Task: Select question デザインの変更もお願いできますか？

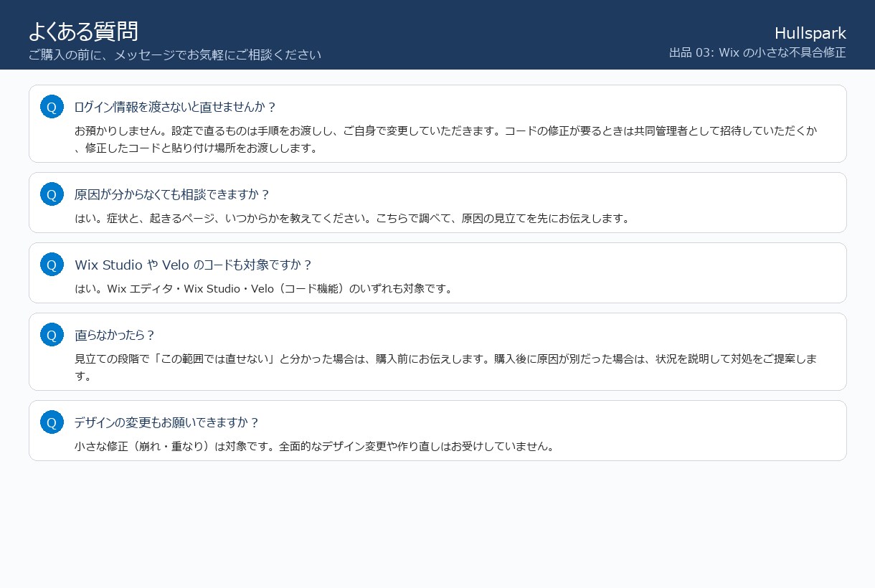Action: tap(167, 422)
